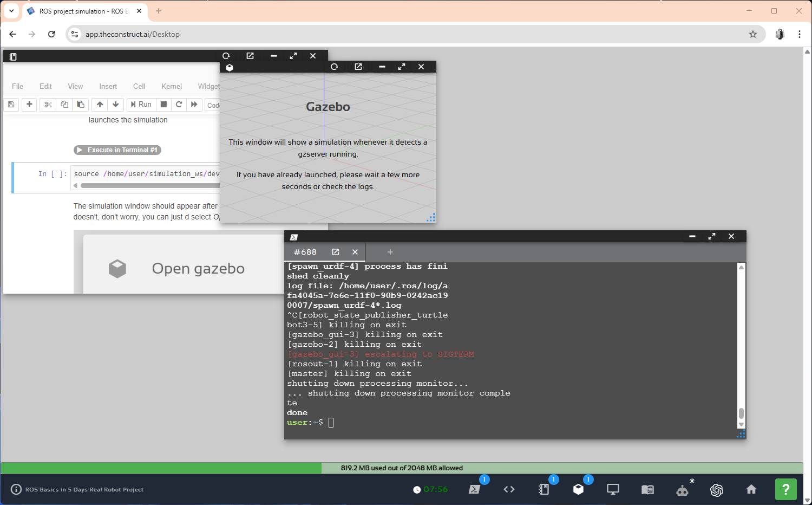The image size is (812, 505).
Task: Save the notebook with the floppy icon
Action: click(11, 105)
